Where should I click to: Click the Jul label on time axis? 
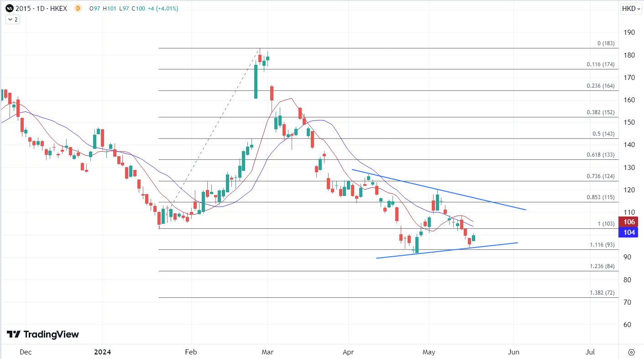(x=590, y=352)
